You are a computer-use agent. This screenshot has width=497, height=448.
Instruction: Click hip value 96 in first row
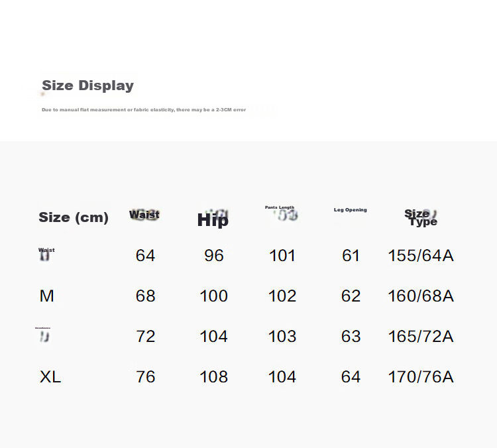pyautogui.click(x=214, y=256)
